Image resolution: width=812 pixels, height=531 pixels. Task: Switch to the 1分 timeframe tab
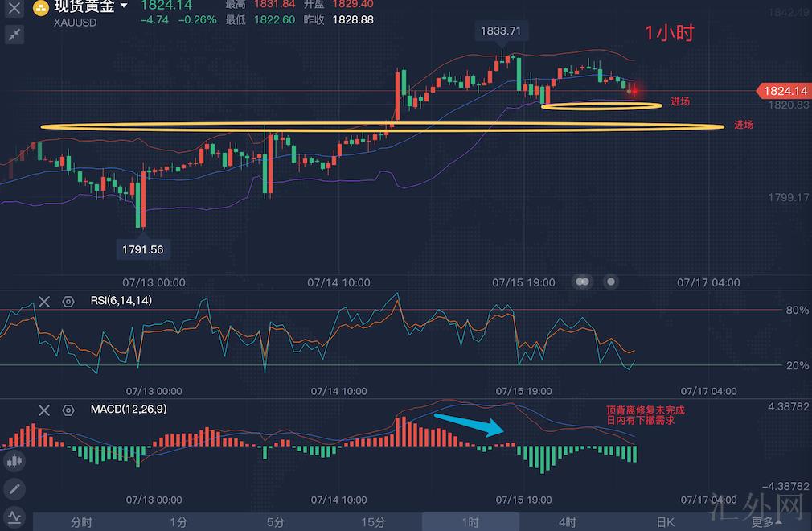(178, 522)
